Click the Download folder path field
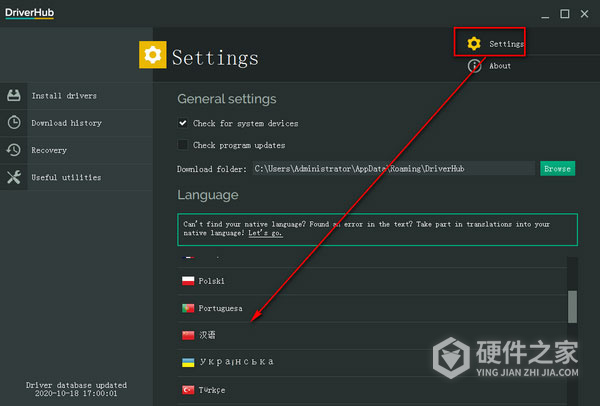The width and height of the screenshot is (600, 406). [x=393, y=168]
